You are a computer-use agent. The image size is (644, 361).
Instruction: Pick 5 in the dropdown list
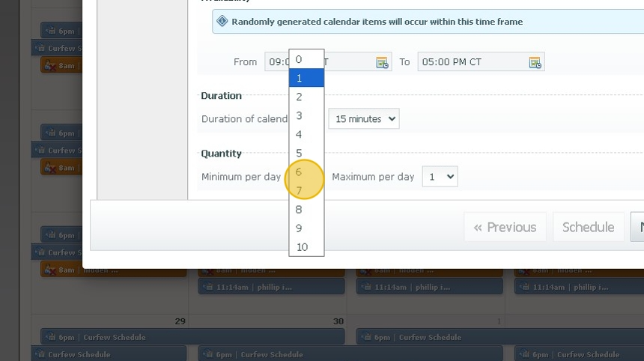coord(306,154)
